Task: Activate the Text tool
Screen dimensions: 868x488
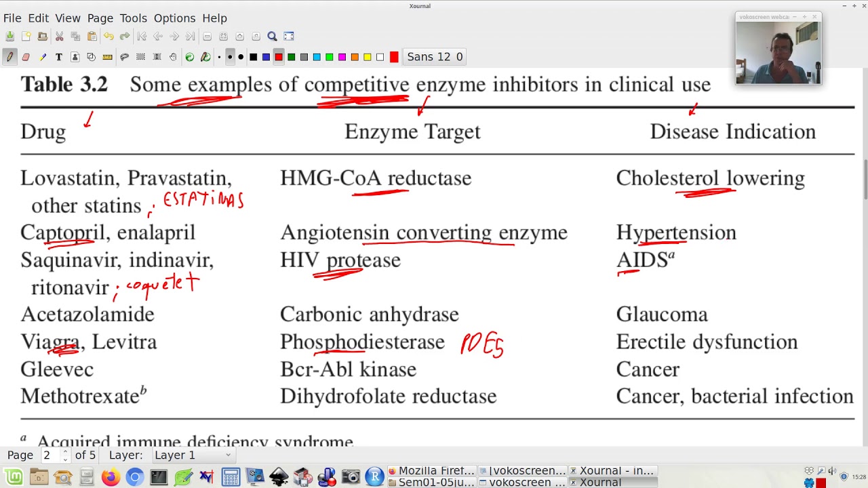Action: [x=59, y=57]
